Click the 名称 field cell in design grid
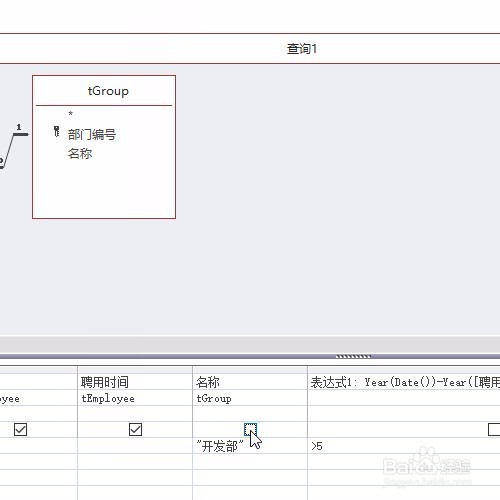The width and height of the screenshot is (500, 500). (x=250, y=382)
